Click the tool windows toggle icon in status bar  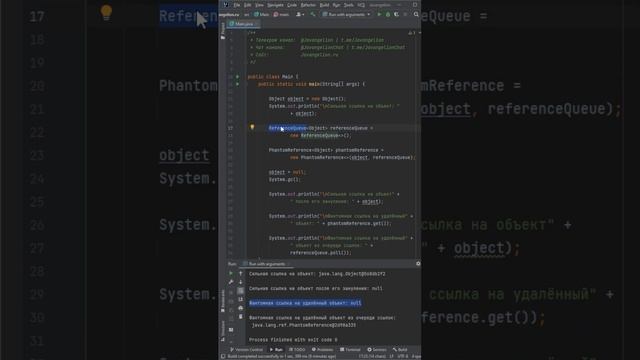point(223,356)
